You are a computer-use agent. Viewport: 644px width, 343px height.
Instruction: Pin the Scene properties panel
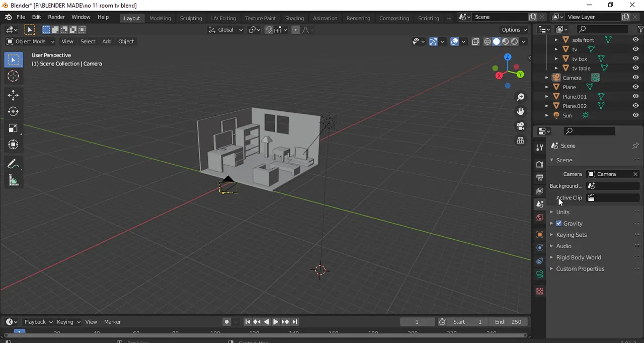tap(635, 146)
